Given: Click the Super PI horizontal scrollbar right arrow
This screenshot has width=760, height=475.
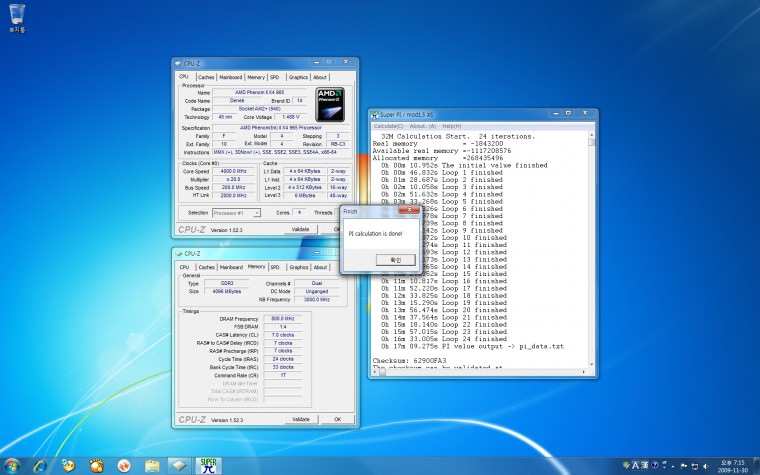Looking at the screenshot, I should [x=584, y=372].
